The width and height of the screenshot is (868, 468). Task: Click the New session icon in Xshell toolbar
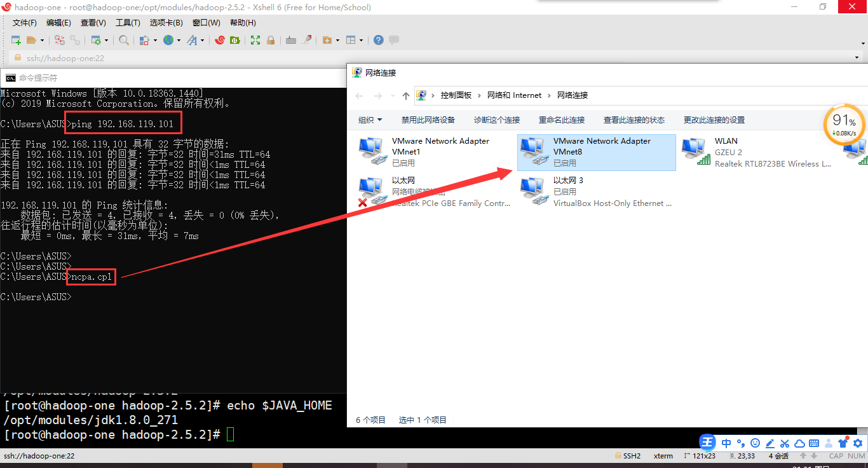coord(16,40)
